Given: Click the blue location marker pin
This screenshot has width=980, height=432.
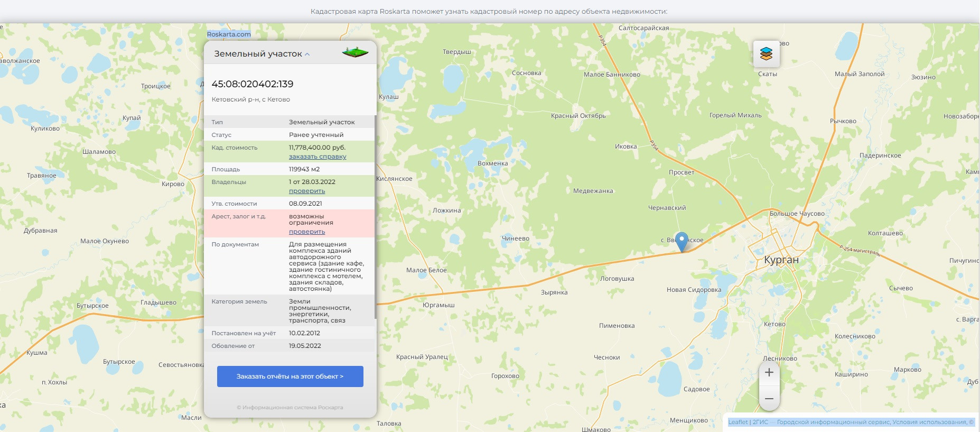Looking at the screenshot, I should click(682, 242).
